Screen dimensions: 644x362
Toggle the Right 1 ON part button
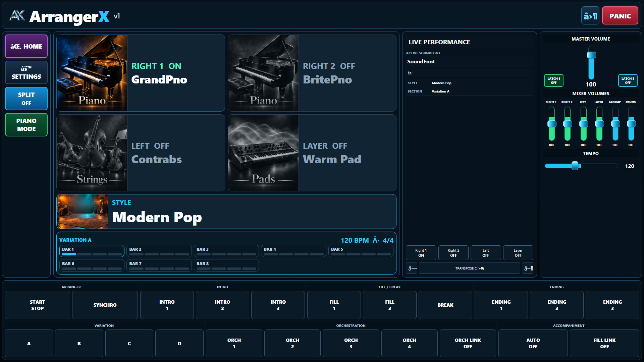coord(421,253)
